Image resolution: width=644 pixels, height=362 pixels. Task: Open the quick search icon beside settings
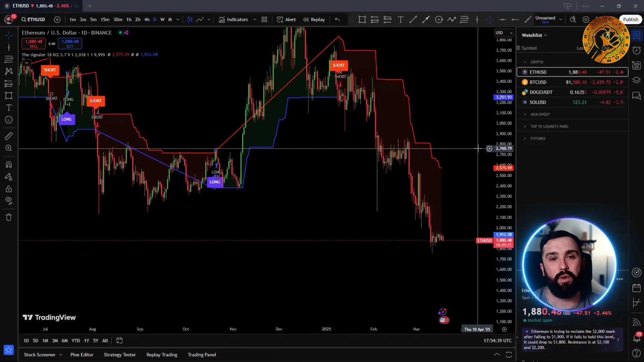pyautogui.click(x=573, y=19)
